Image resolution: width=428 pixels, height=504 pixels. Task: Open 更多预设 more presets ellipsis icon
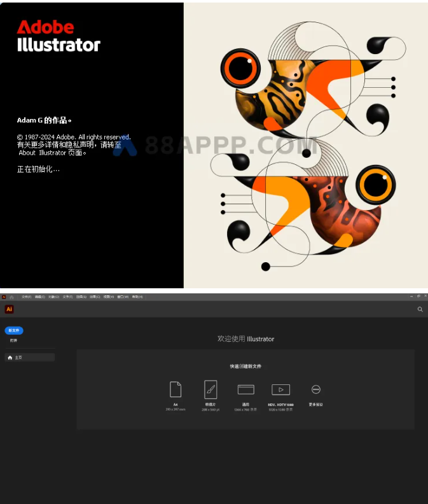click(x=316, y=389)
